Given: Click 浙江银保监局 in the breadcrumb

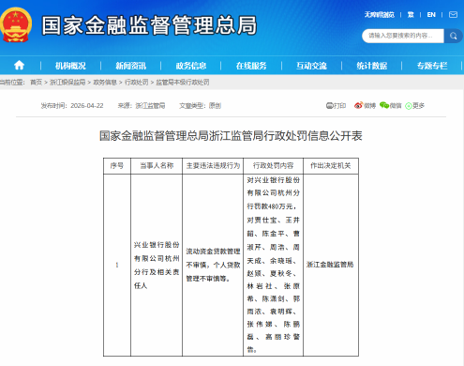Looking at the screenshot, I should tap(68, 82).
